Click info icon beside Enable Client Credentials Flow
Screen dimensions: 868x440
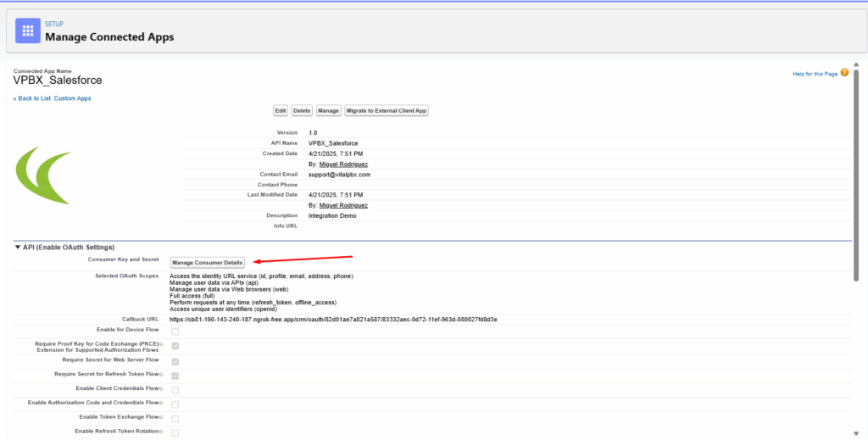coord(161,389)
